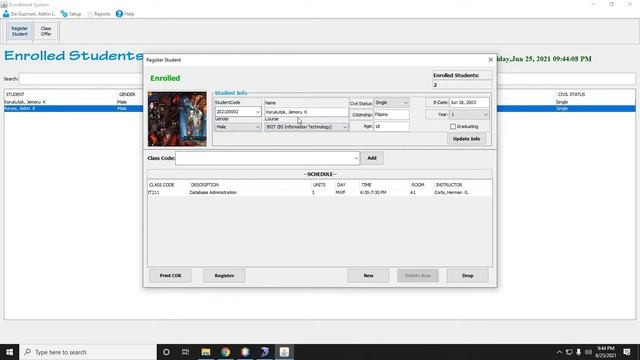Image resolution: width=640 pixels, height=360 pixels.
Task: Open the Reports menu
Action: point(99,14)
